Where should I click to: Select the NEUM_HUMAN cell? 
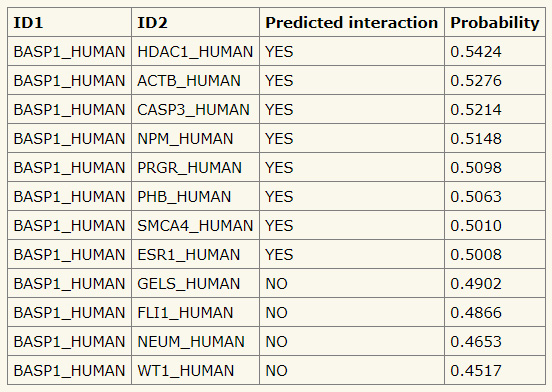tap(195, 342)
